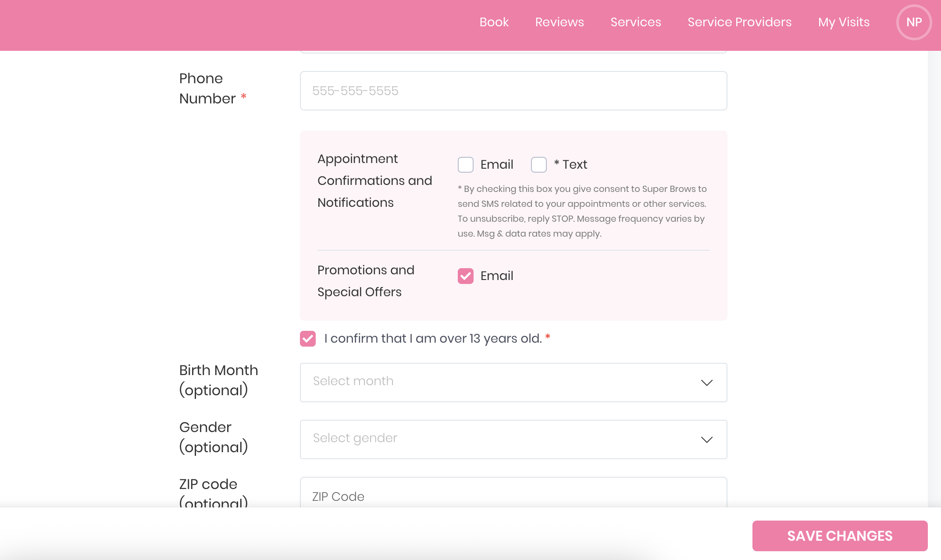Click the Gender dropdown chevron arrow
The image size is (941, 560).
click(706, 439)
